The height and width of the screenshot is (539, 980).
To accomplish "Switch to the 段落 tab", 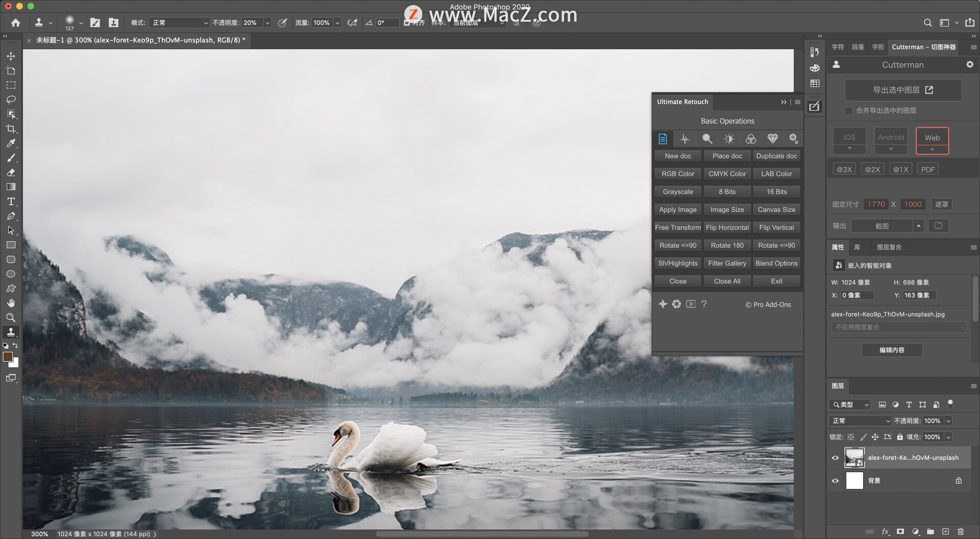I will (x=858, y=47).
